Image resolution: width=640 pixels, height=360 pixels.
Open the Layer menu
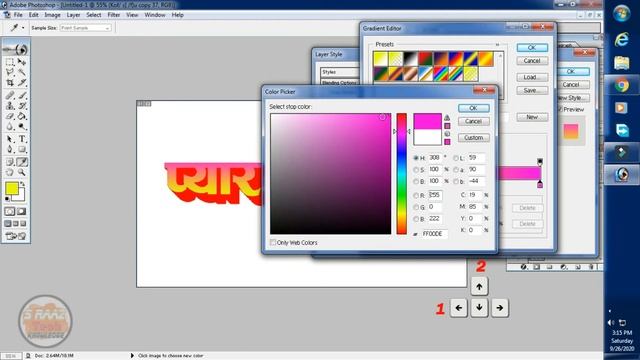click(x=73, y=15)
